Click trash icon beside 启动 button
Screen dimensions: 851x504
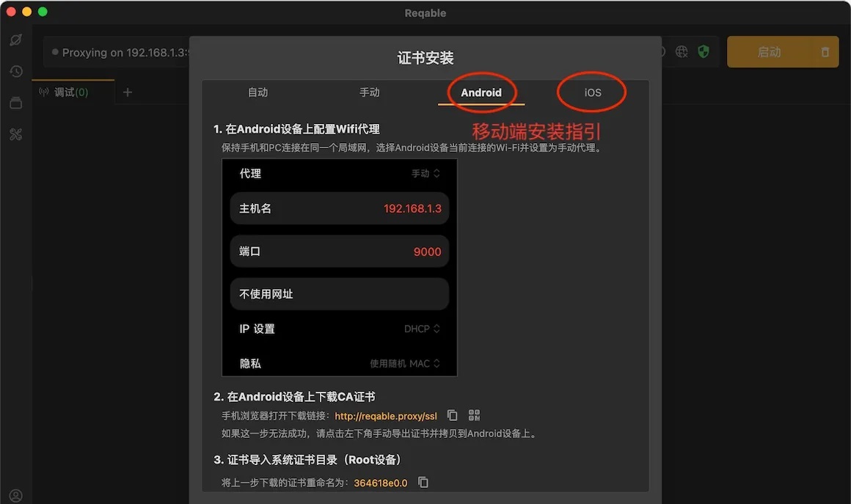coord(825,52)
